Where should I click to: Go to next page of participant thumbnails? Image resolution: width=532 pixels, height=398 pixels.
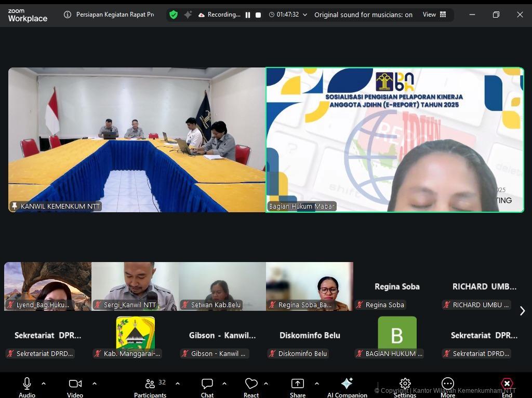pyautogui.click(x=522, y=311)
